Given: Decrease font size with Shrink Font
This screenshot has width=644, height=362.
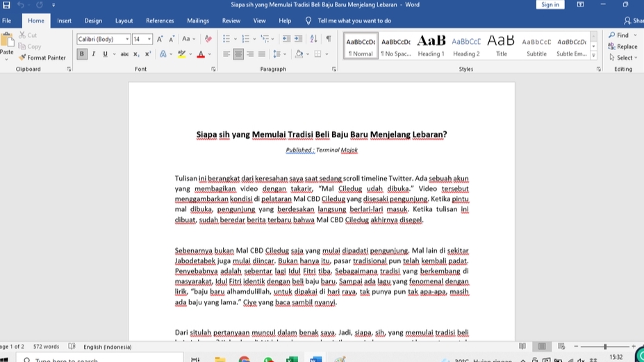Looking at the screenshot, I should coord(172,39).
